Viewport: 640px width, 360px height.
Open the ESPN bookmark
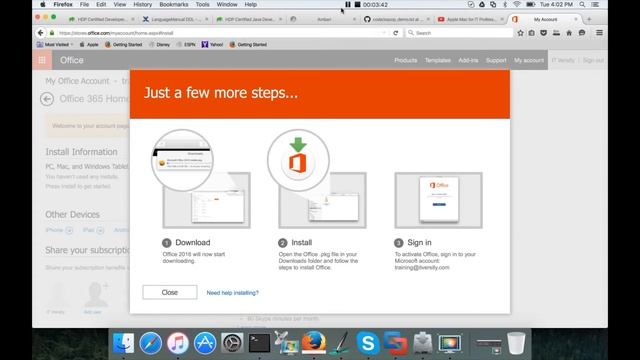[186, 44]
